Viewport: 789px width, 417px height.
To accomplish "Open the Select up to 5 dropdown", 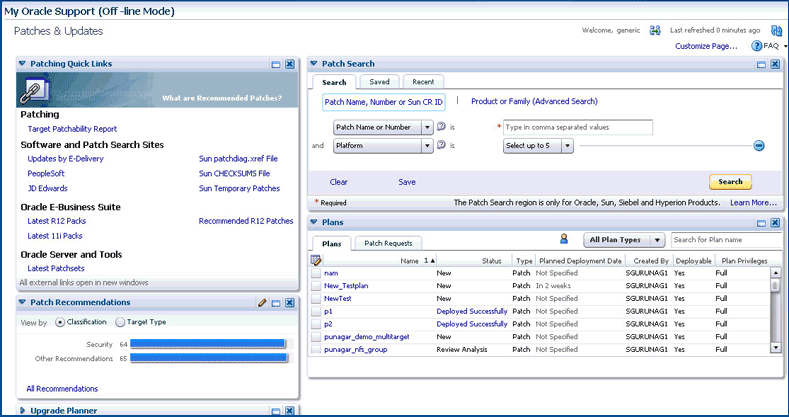I will tap(567, 146).
